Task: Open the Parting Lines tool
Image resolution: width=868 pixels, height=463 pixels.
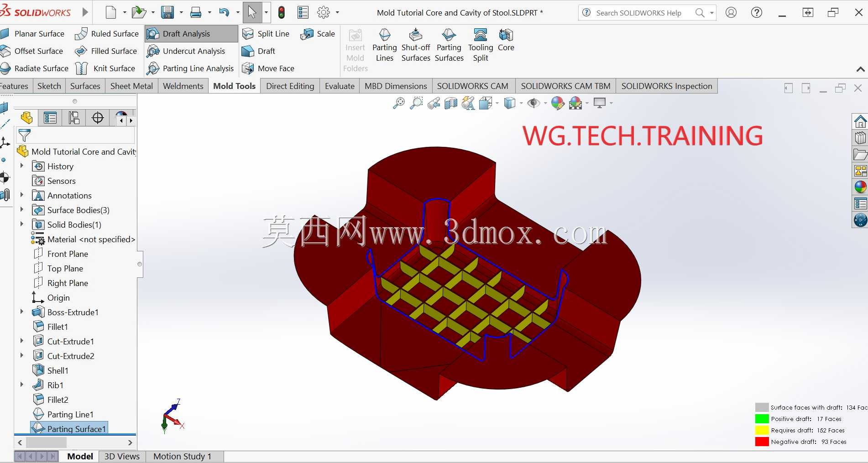Action: (x=385, y=45)
